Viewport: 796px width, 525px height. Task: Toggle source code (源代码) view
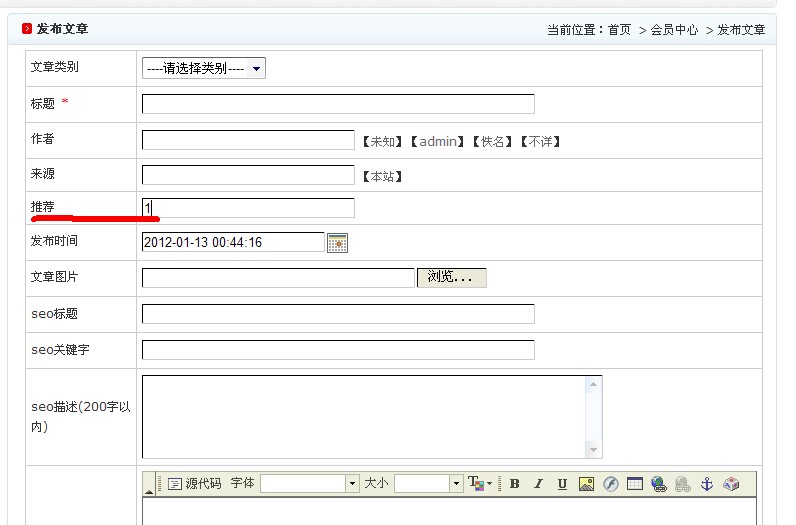[x=194, y=484]
